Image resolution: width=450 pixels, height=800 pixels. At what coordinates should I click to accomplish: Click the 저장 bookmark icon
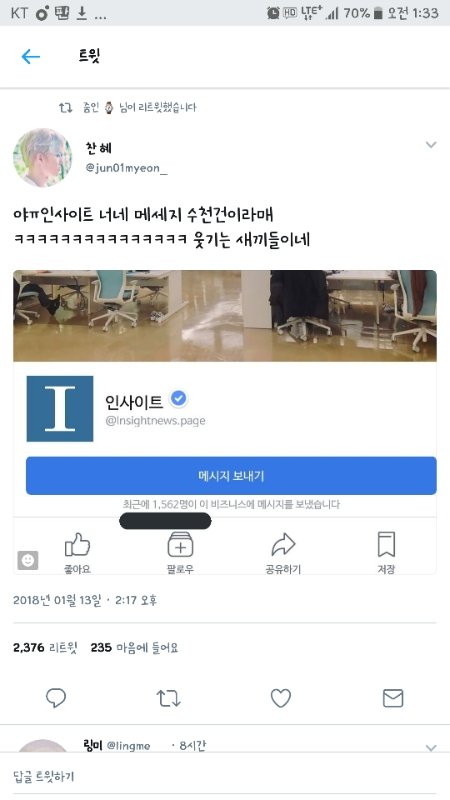pyautogui.click(x=386, y=544)
